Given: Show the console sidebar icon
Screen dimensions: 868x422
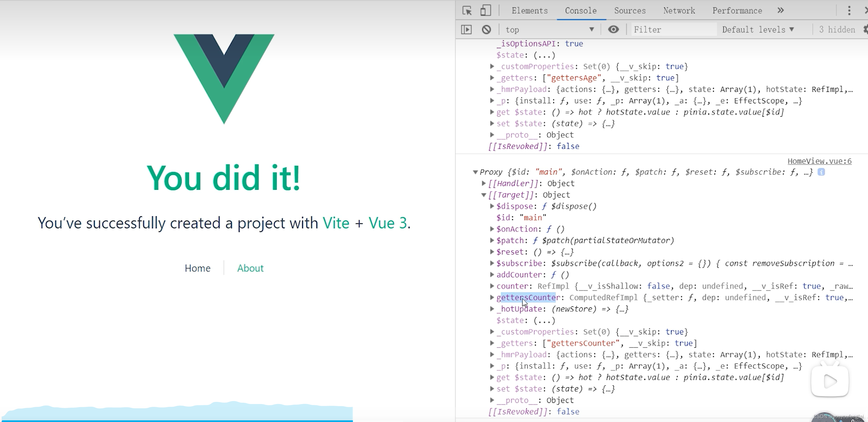Looking at the screenshot, I should 466,30.
